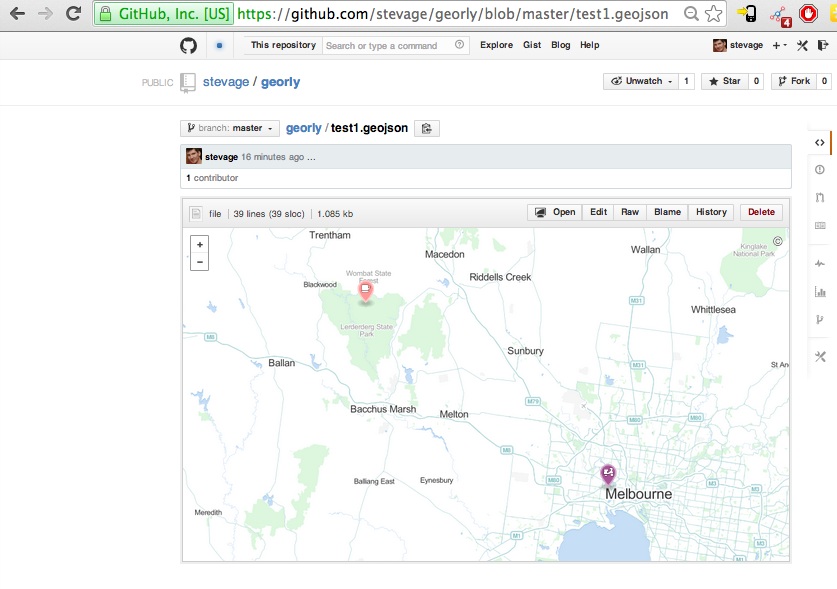Zoom in on the map

(x=200, y=244)
